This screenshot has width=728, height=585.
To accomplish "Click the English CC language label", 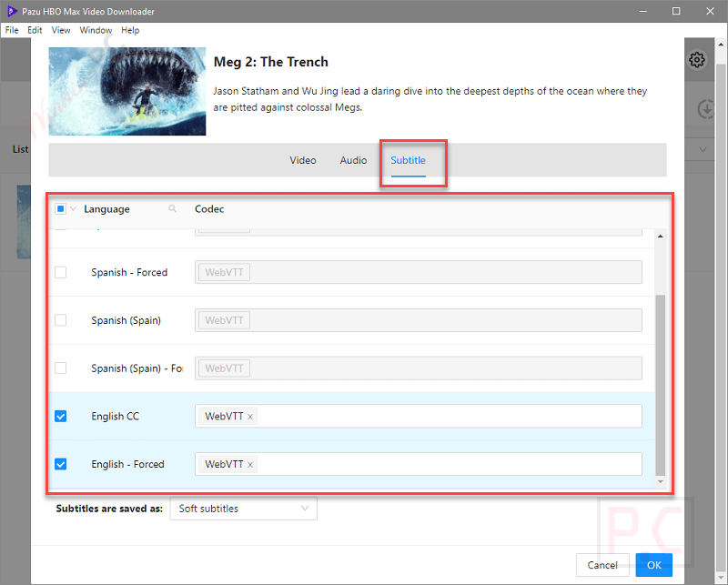I will coord(116,416).
